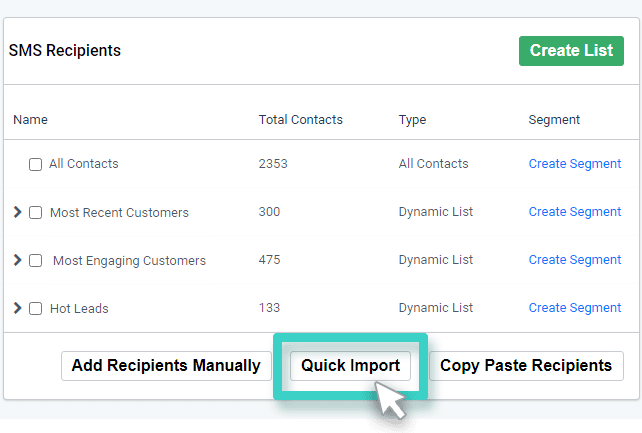The width and height of the screenshot is (642, 433).
Task: Open Create Segment for Hot Leads
Action: pyautogui.click(x=575, y=307)
